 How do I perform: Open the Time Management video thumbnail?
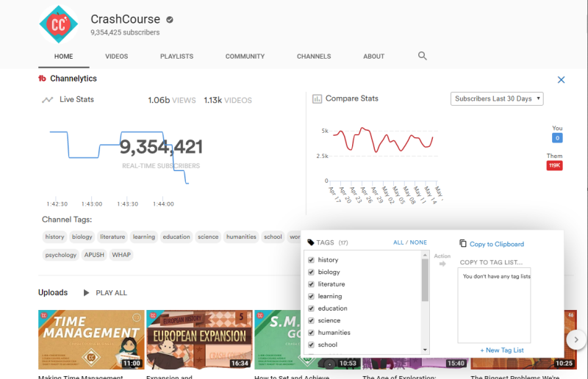pyautogui.click(x=91, y=339)
